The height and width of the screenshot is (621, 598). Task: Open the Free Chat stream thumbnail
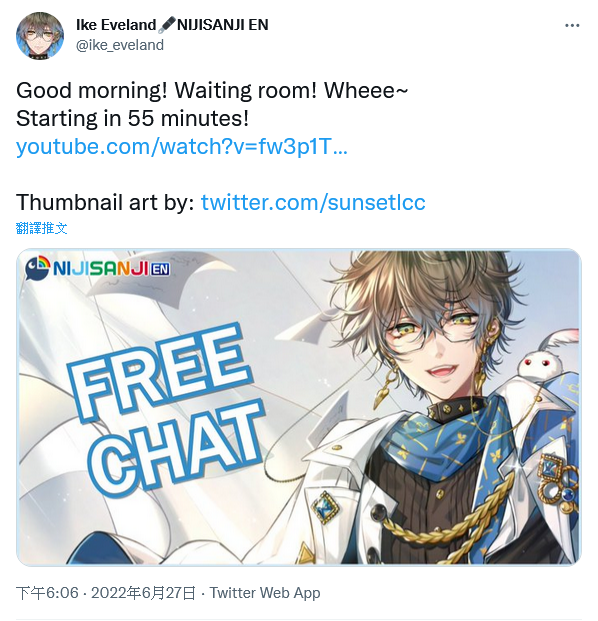click(x=299, y=406)
